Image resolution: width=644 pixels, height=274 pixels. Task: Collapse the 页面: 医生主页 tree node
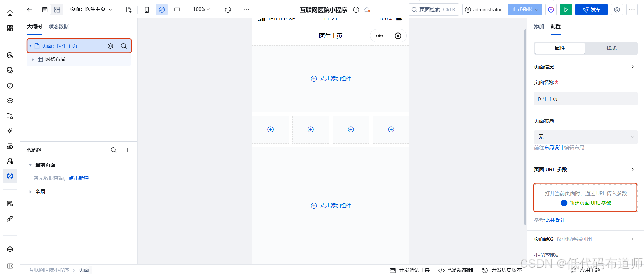pyautogui.click(x=30, y=46)
